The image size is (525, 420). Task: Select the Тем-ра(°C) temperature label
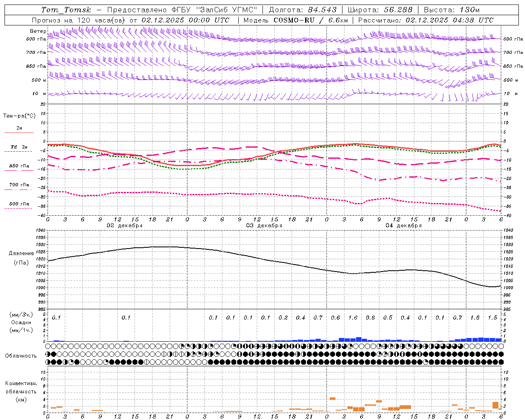(19, 116)
